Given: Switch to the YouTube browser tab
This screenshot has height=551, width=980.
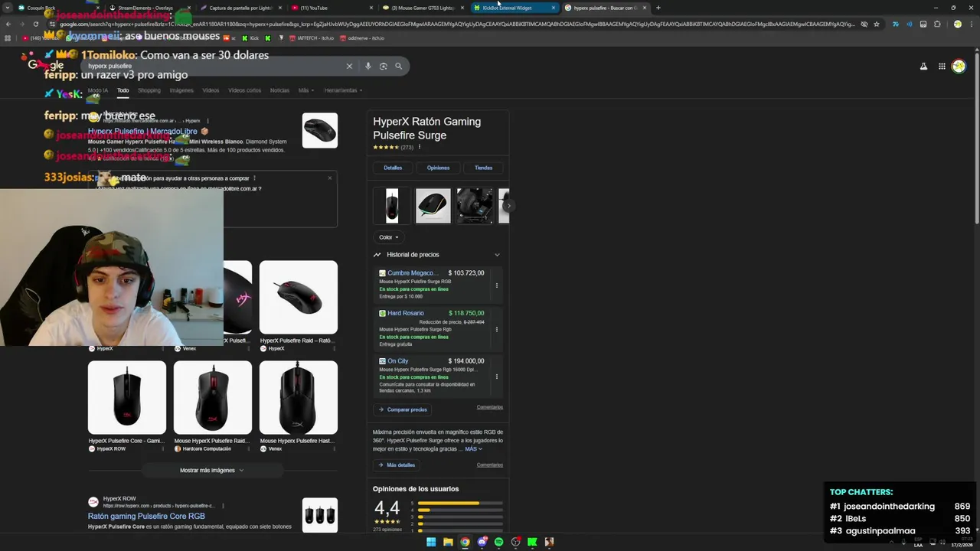Looking at the screenshot, I should [x=332, y=8].
